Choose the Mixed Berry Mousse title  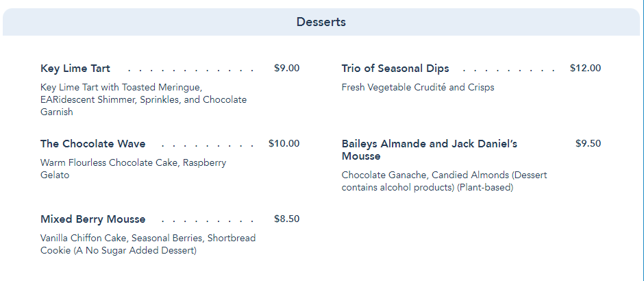click(92, 219)
